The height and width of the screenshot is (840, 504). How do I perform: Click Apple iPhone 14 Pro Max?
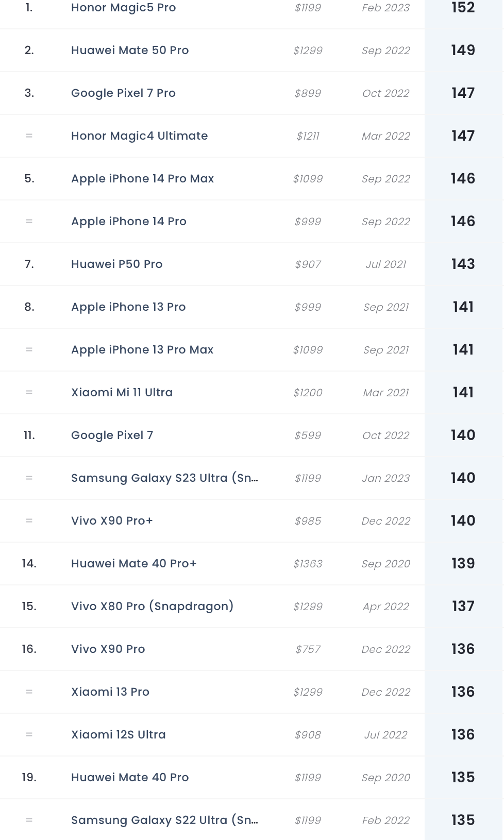(143, 179)
